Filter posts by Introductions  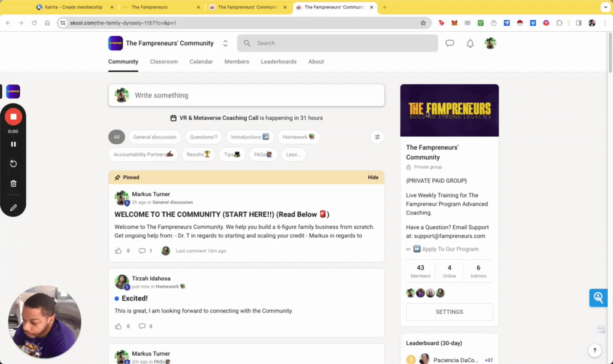[250, 137]
